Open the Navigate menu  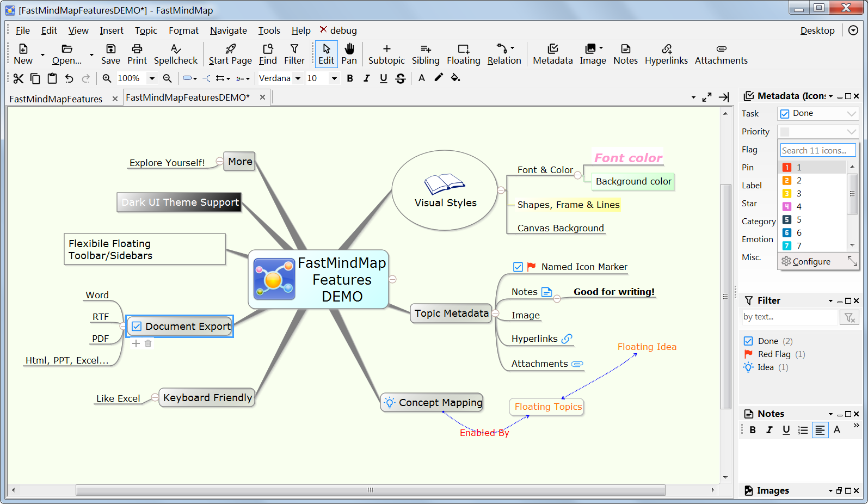click(229, 30)
